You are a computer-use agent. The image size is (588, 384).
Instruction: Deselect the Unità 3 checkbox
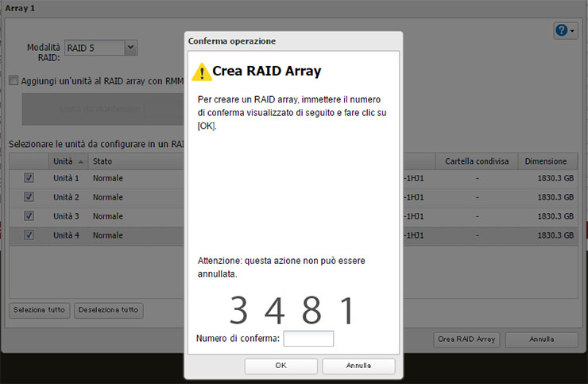29,216
